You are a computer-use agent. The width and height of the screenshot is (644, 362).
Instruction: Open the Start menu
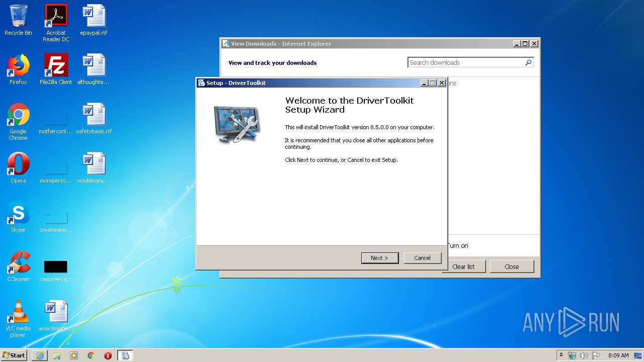(x=14, y=355)
